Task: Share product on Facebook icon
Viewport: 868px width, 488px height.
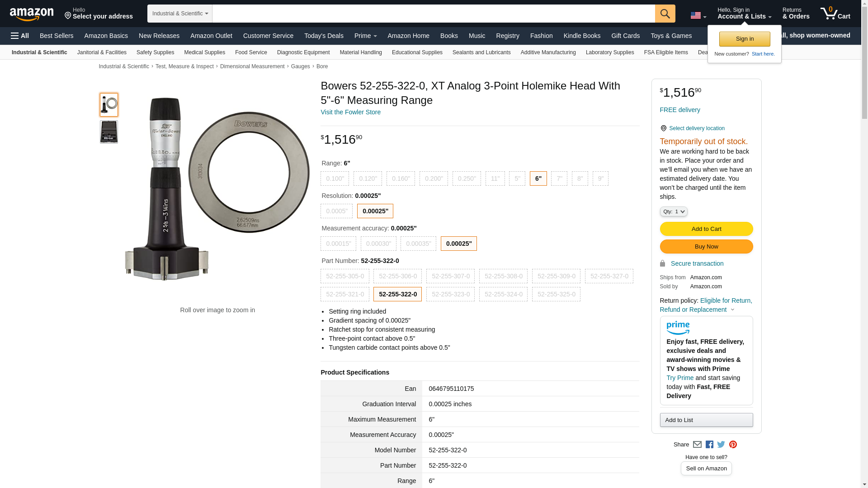Action: (x=709, y=445)
